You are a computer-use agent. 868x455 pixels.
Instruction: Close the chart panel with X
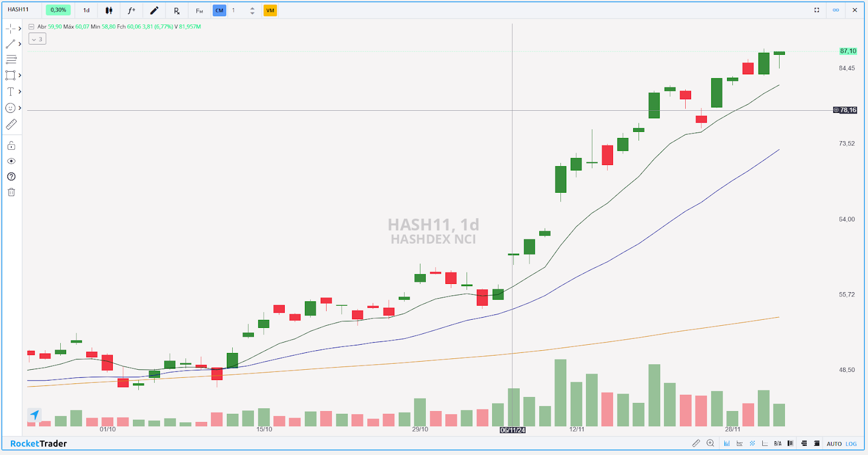(854, 10)
